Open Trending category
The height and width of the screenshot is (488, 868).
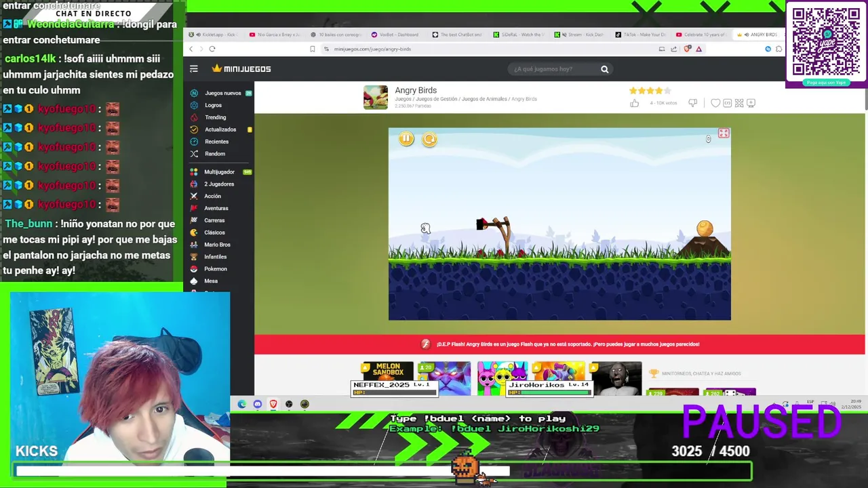215,117
